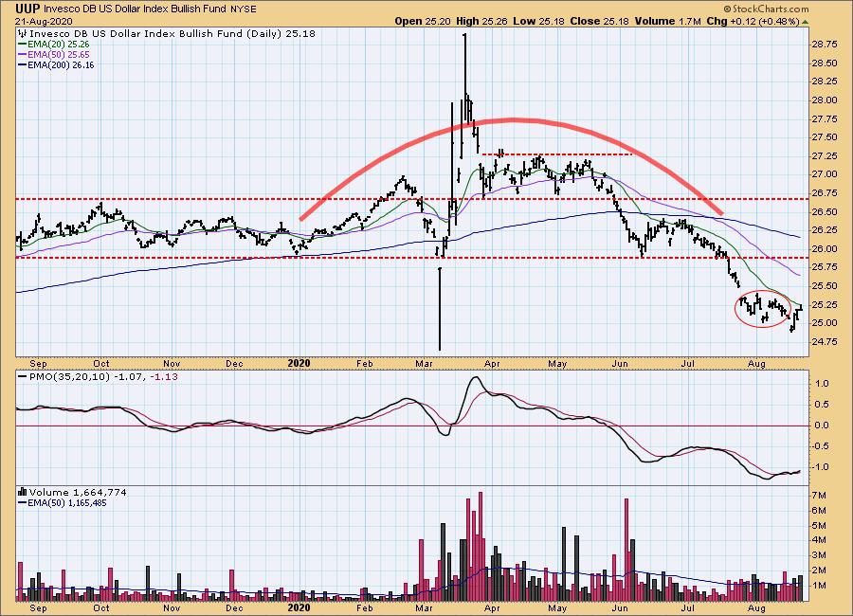Select the Close 25.18 value

pyautogui.click(x=600, y=21)
